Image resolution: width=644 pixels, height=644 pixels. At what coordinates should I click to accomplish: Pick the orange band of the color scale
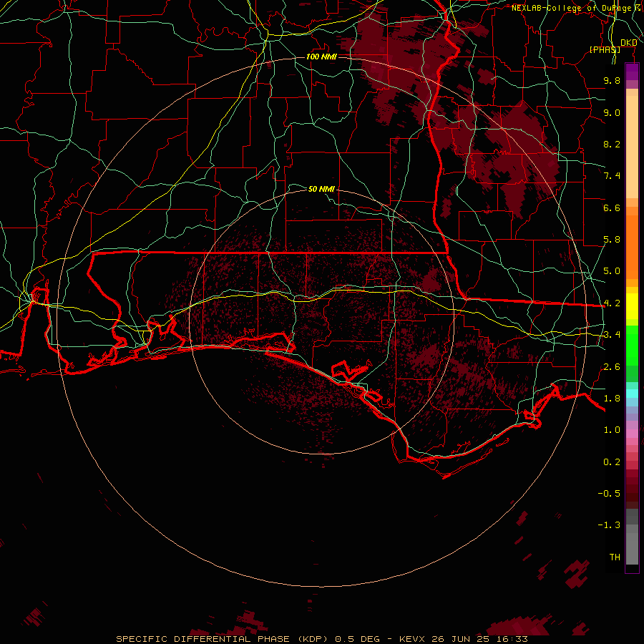(x=632, y=246)
